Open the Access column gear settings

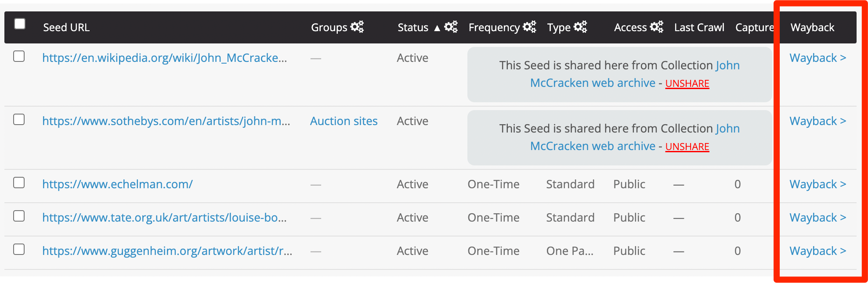(x=656, y=27)
